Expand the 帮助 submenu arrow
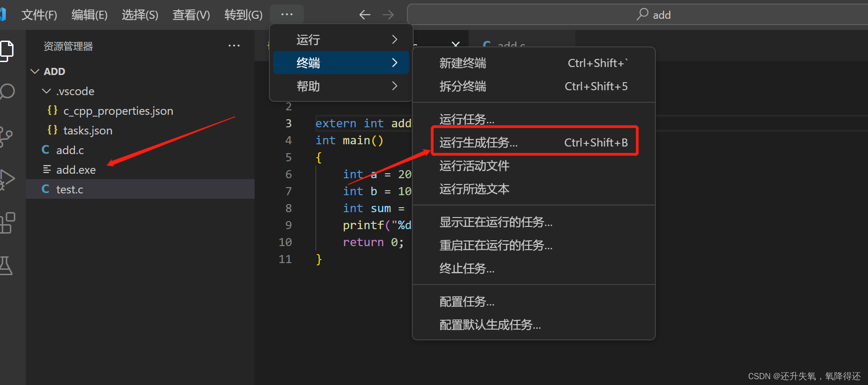Viewport: 868px width, 385px height. [394, 86]
